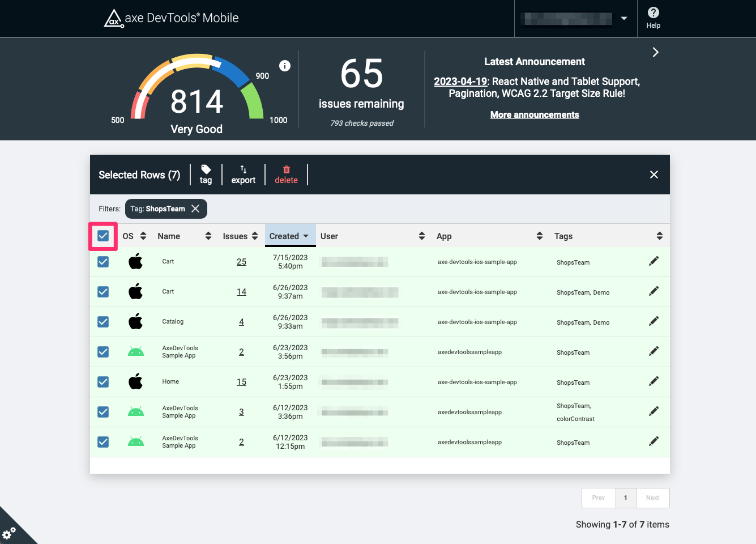The image size is (756, 544).
Task: Click page 1 in pagination
Action: point(625,498)
